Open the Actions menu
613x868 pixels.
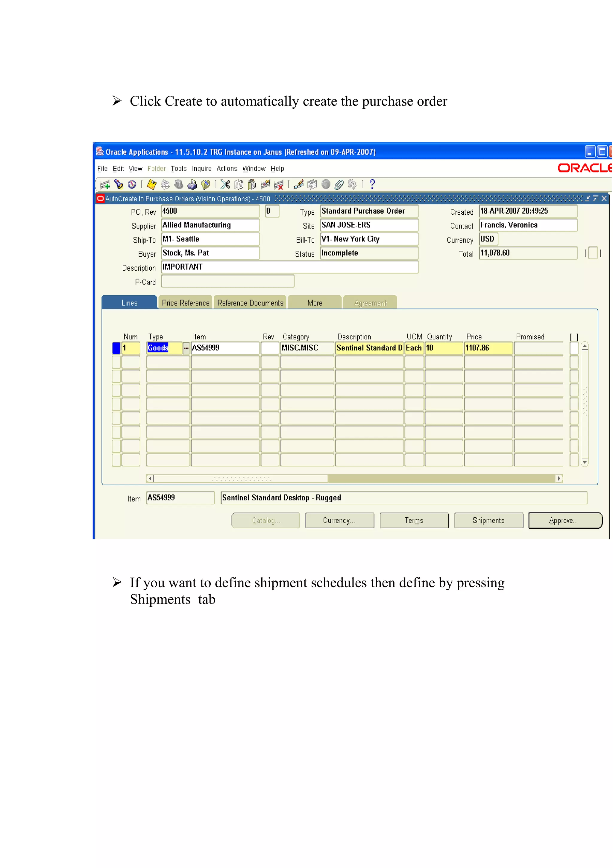pos(227,169)
